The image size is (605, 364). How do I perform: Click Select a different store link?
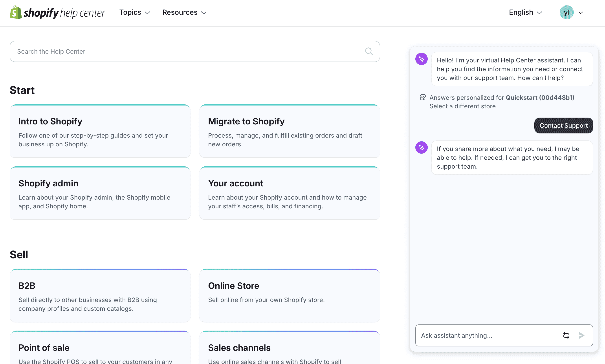(462, 106)
